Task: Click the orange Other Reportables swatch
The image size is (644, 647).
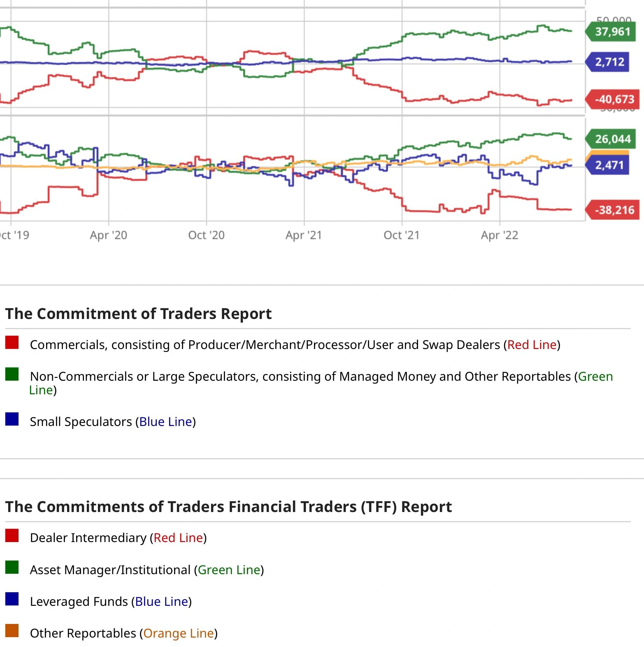Action: click(12, 631)
